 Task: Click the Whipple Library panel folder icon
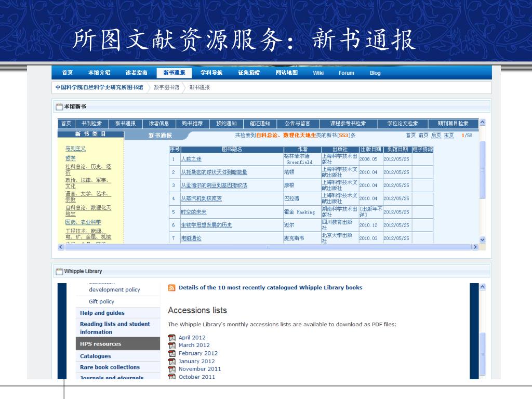pyautogui.click(x=59, y=271)
